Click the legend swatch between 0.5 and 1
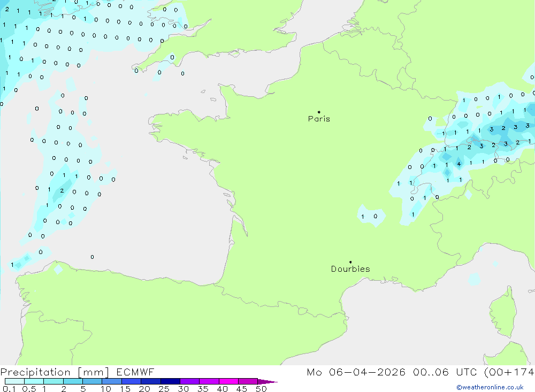Screen dimensions: 535x392 pos(34,381)
